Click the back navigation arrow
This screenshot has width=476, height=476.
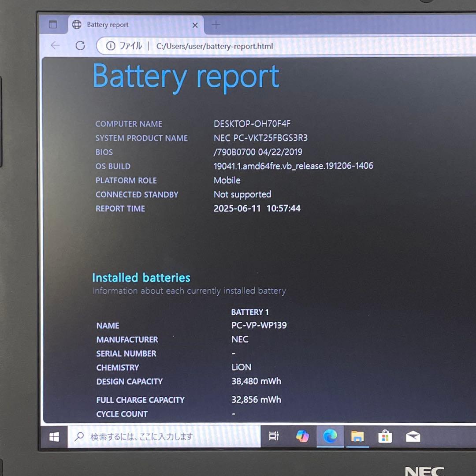pos(55,46)
